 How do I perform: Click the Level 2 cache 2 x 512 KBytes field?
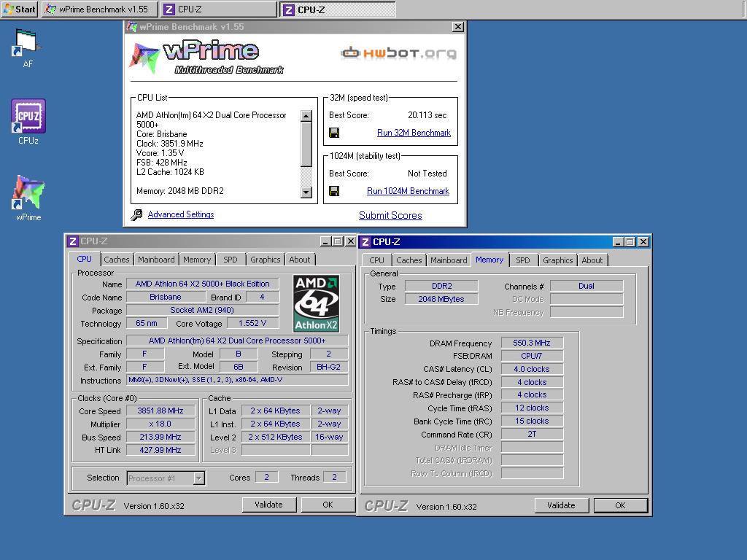[275, 437]
